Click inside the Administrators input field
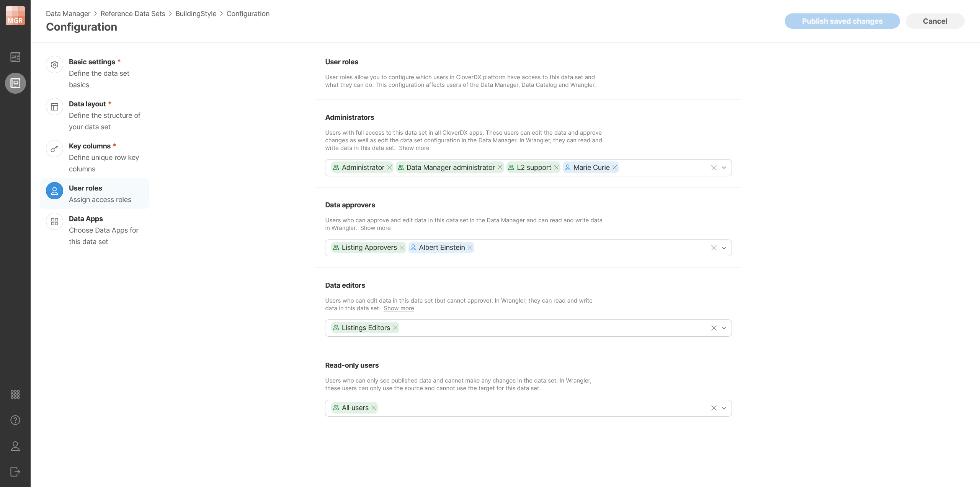The height and width of the screenshot is (487, 980). [x=528, y=168]
